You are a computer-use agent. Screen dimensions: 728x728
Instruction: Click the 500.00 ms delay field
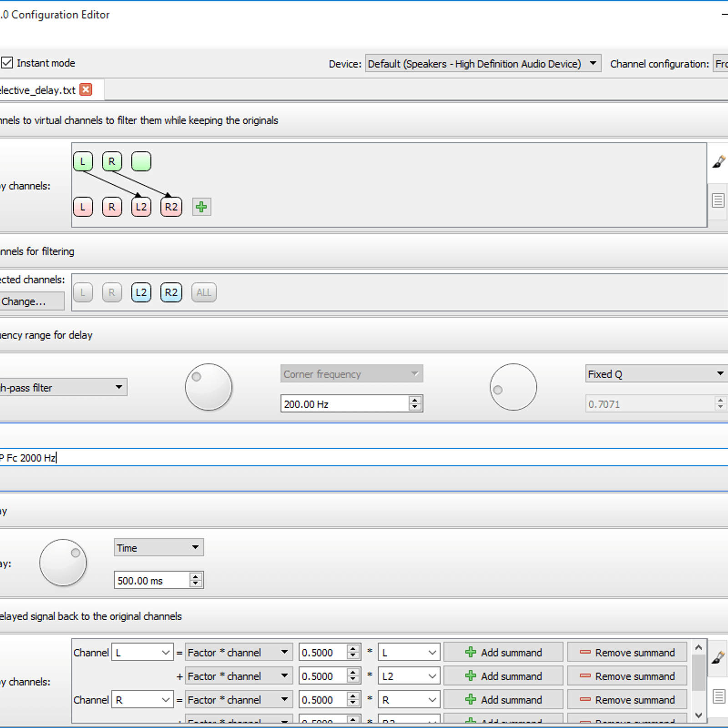pos(152,580)
